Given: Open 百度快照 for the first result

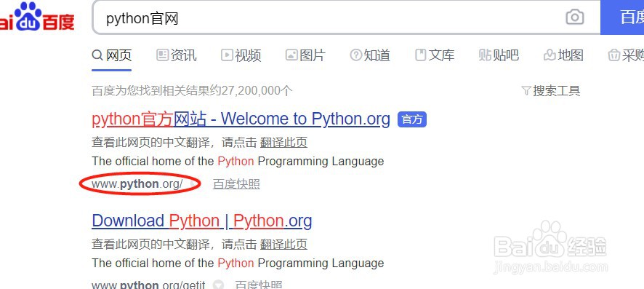Looking at the screenshot, I should pyautogui.click(x=236, y=184).
